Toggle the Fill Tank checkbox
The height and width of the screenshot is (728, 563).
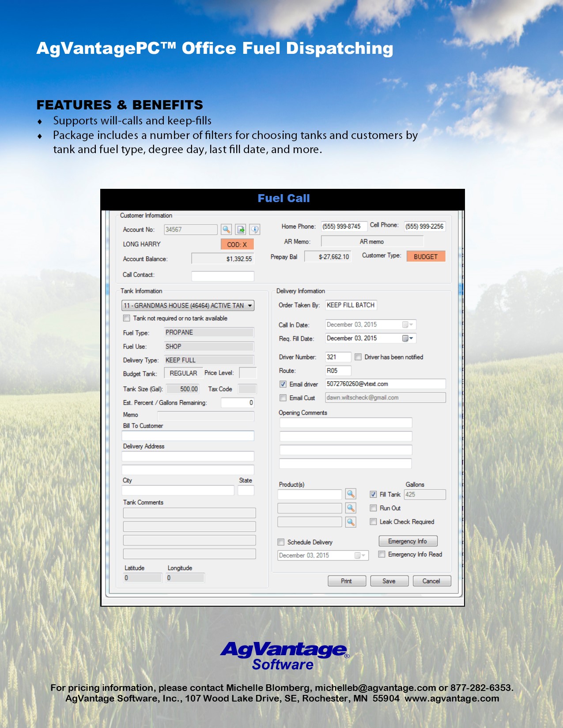tap(373, 495)
